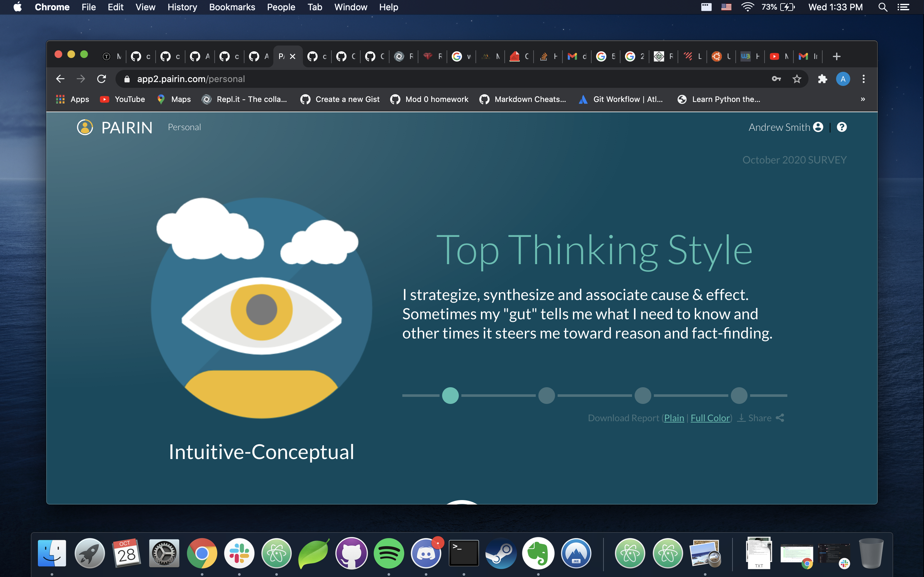
Task: Select the second thinking style dot
Action: tap(546, 395)
